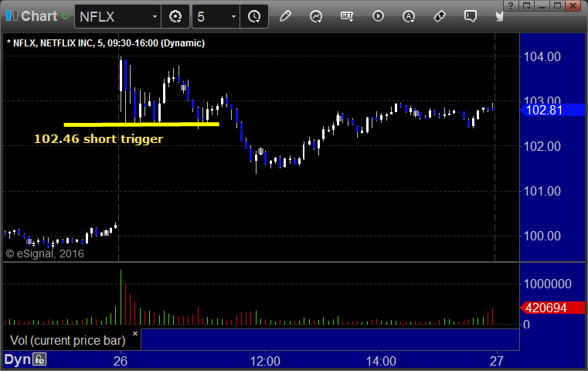
Task: Open the GET studies dropdown
Action: click(347, 16)
